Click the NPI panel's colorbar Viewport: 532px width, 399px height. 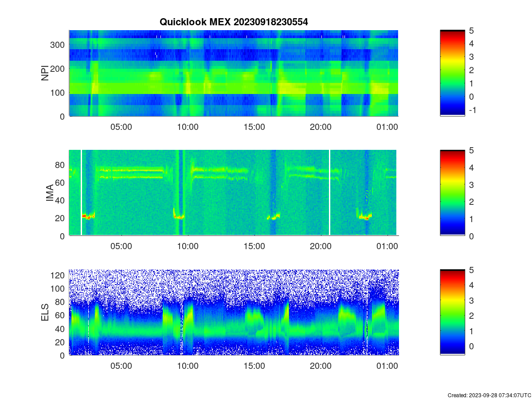click(452, 73)
